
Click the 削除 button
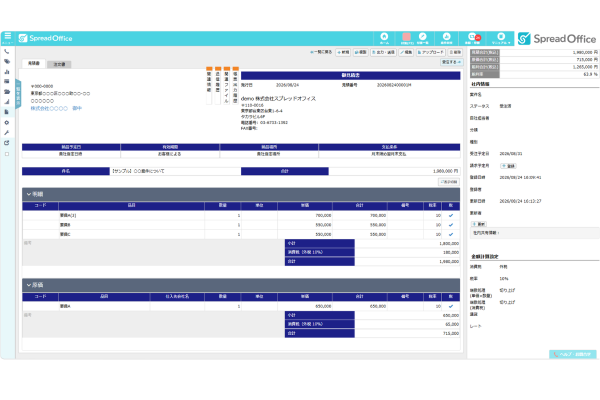pos(455,52)
